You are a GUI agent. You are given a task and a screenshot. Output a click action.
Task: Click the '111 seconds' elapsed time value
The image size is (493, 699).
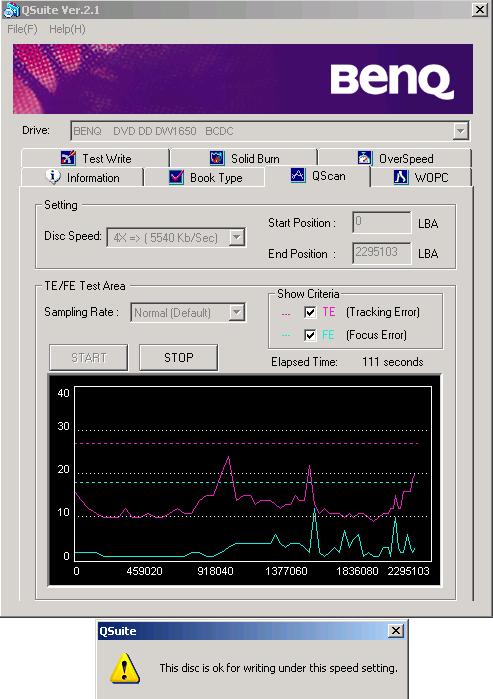[x=392, y=362]
